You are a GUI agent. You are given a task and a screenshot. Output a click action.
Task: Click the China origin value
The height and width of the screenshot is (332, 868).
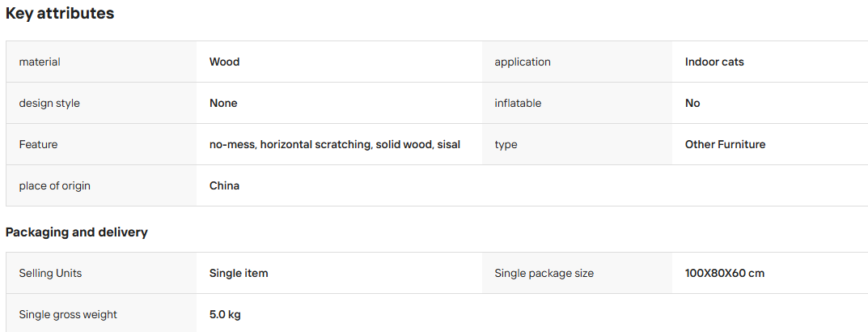(224, 186)
